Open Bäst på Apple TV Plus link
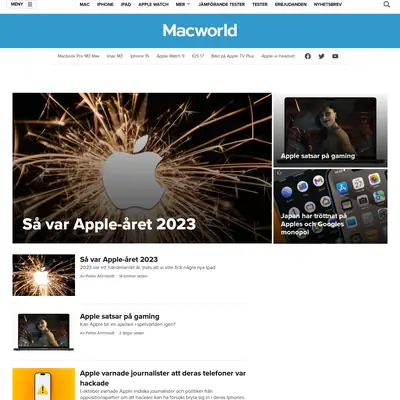 point(233,56)
